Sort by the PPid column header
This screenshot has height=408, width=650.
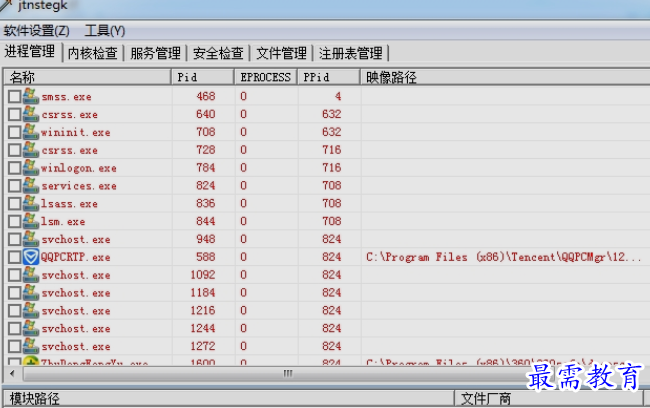329,77
